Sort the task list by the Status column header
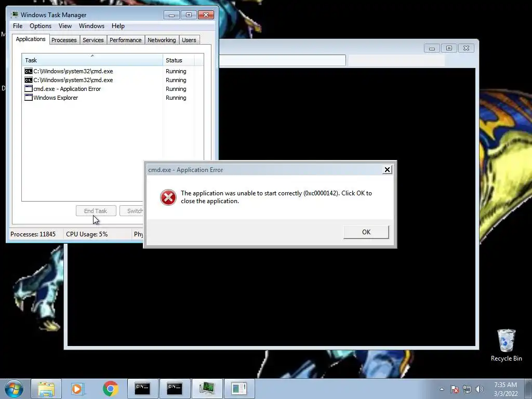This screenshot has height=399, width=532. click(x=178, y=60)
